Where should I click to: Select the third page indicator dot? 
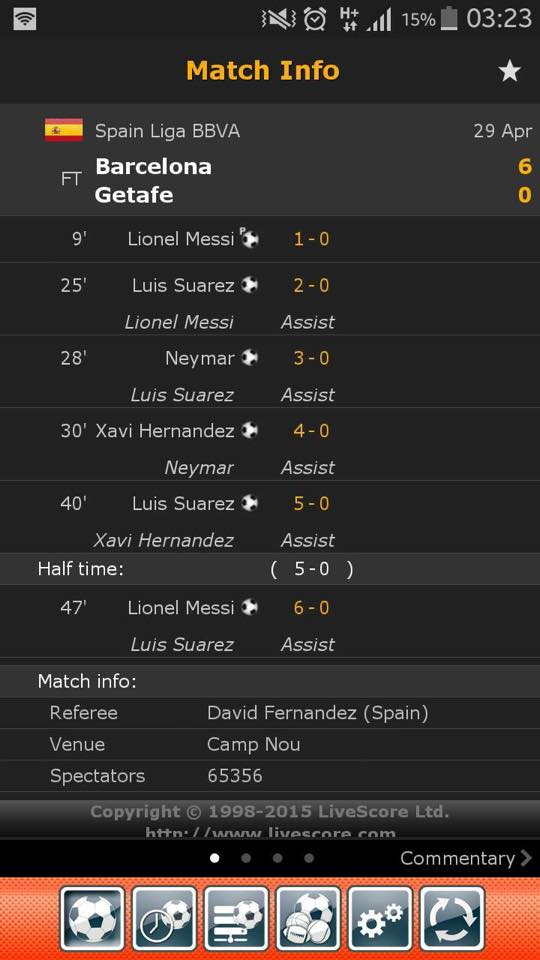pos(277,858)
